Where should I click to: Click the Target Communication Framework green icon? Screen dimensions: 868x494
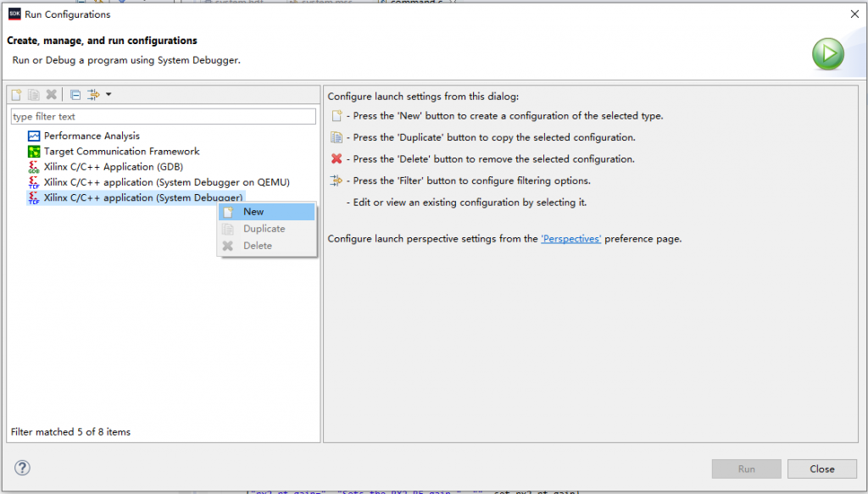pyautogui.click(x=34, y=151)
